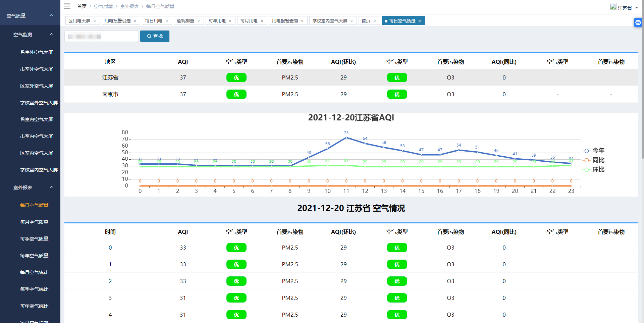
Task: Close the 区用电大屏 tab
Action: point(95,21)
